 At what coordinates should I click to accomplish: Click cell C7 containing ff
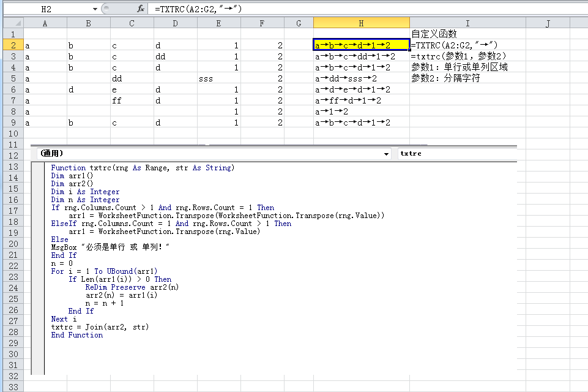point(132,100)
